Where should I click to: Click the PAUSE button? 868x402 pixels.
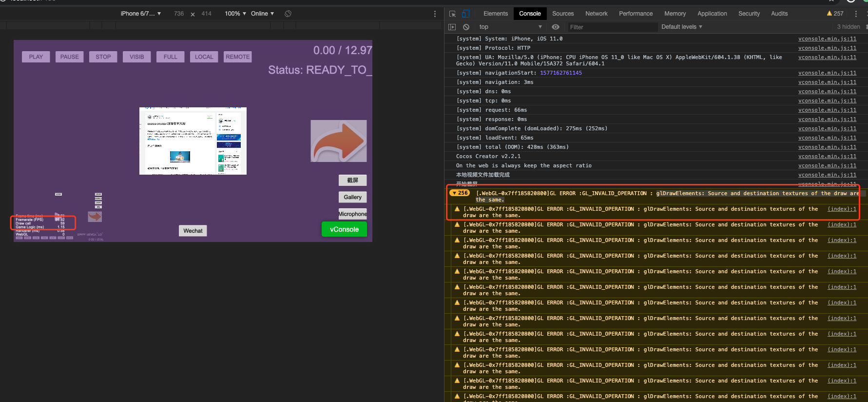click(70, 57)
